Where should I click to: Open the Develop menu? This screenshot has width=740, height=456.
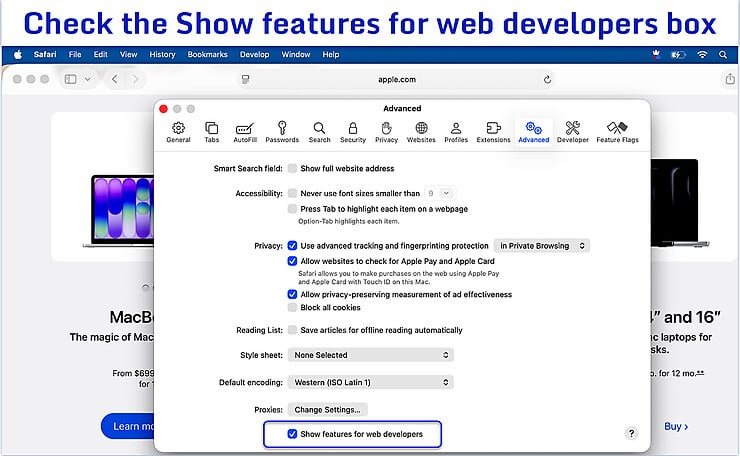pos(254,55)
